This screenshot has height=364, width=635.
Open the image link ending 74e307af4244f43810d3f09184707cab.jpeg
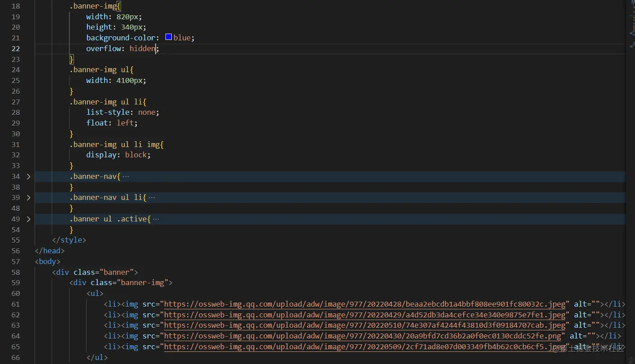365,325
